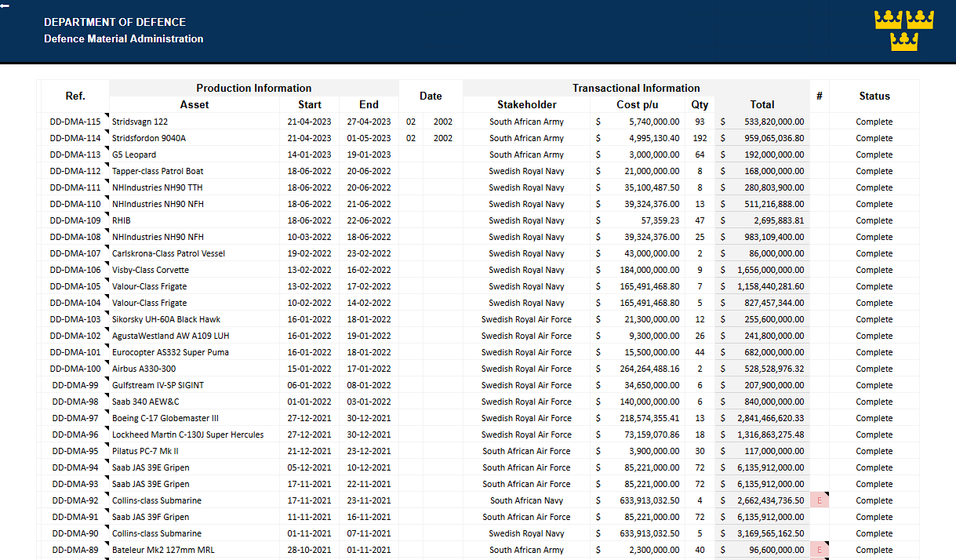Click the Saab JAS 39F Gripen cell
Viewport: 956px width, 560px height.
194,517
